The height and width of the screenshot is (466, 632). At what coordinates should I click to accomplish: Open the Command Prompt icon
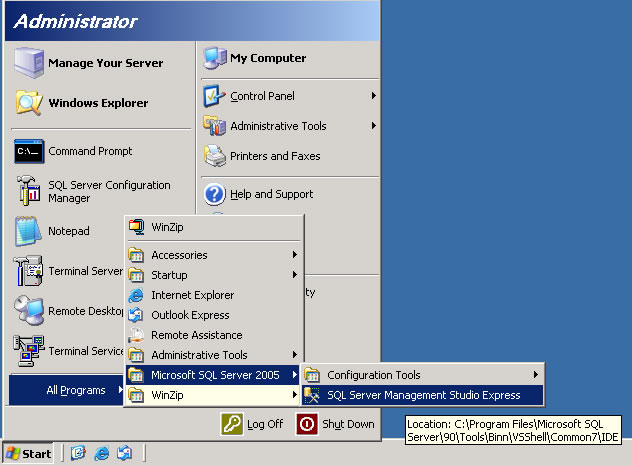tap(29, 151)
